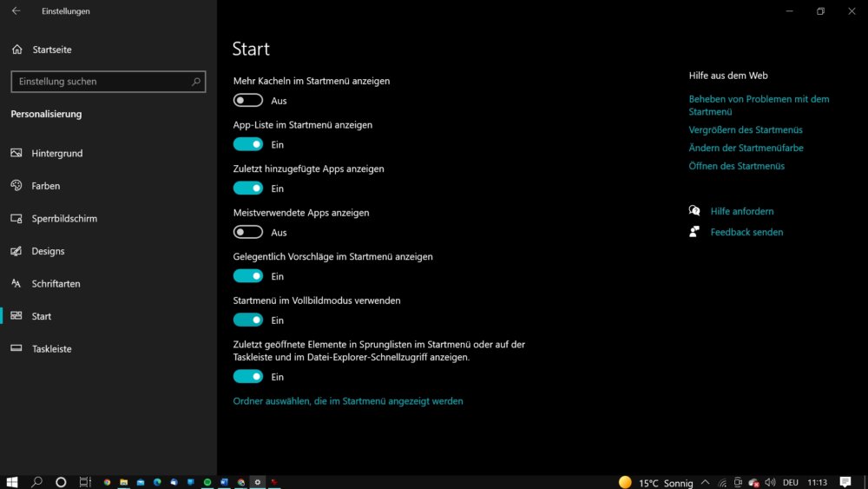Image resolution: width=868 pixels, height=489 pixels.
Task: Click Feedback senden link
Action: [x=746, y=232]
